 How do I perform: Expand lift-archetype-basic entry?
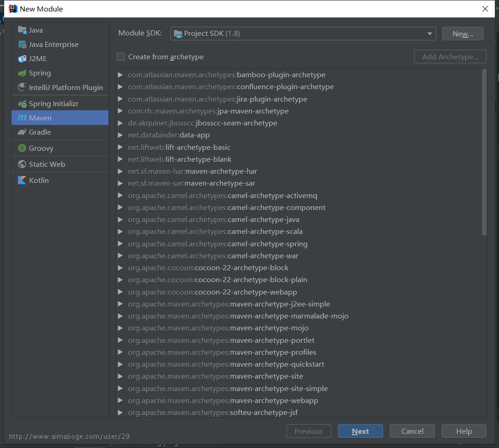120,147
